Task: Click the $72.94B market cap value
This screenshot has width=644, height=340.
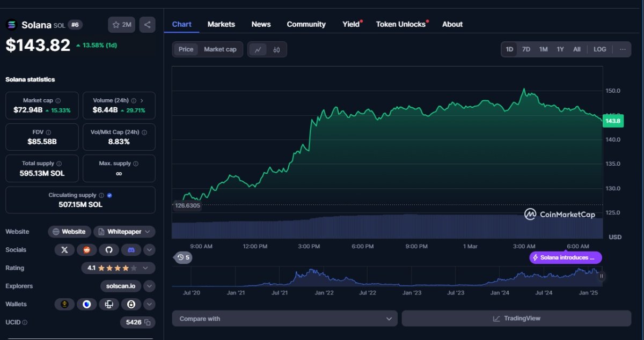Action: point(27,110)
